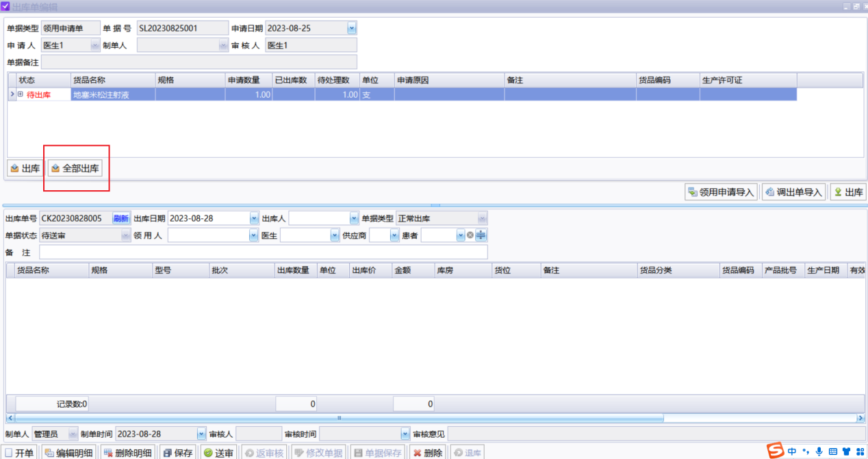This screenshot has width=868, height=459.
Task: Click the 出库数量 column header in lower table
Action: tap(296, 270)
